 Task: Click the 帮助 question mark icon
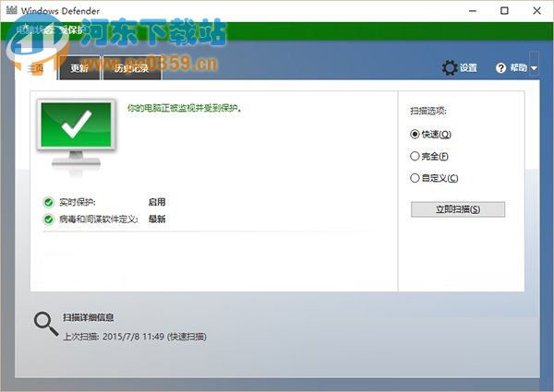500,67
